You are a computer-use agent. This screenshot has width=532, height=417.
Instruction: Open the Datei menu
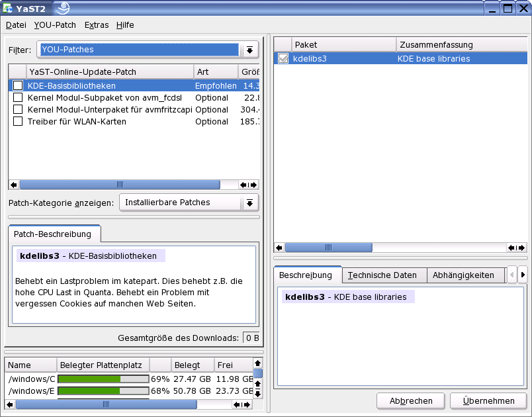[x=16, y=25]
